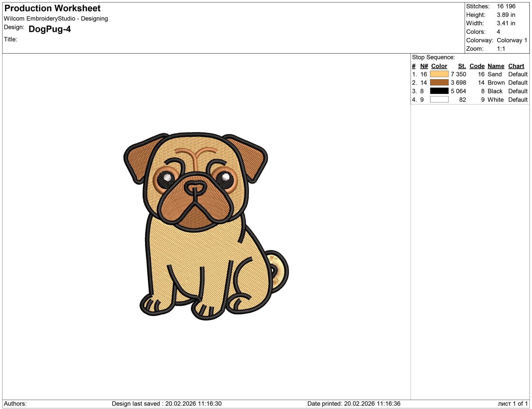Image resolution: width=532 pixels, height=409 pixels.
Task: Click the design name DogPug-4
Action: (49, 29)
